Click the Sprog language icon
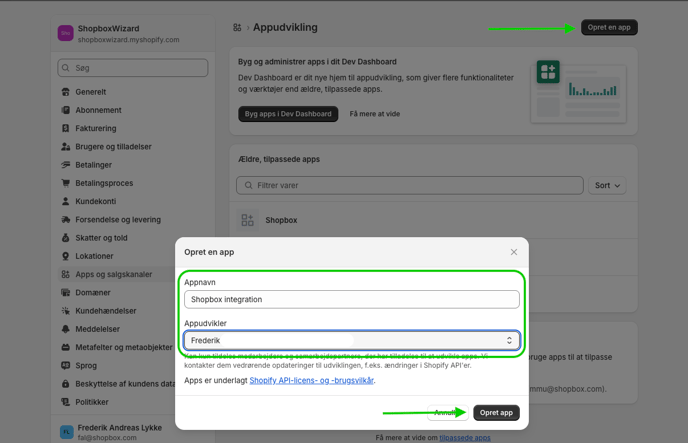 66,366
